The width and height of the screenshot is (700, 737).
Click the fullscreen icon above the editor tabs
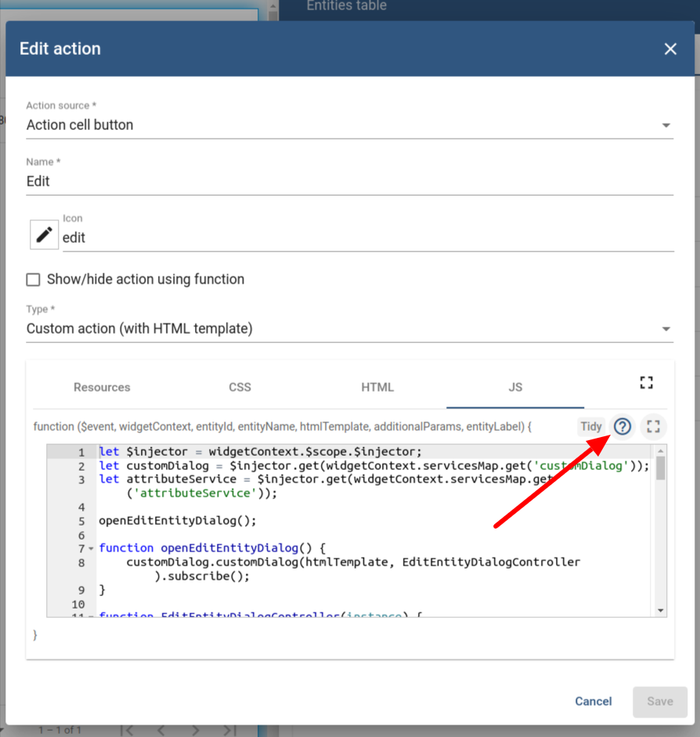click(646, 382)
